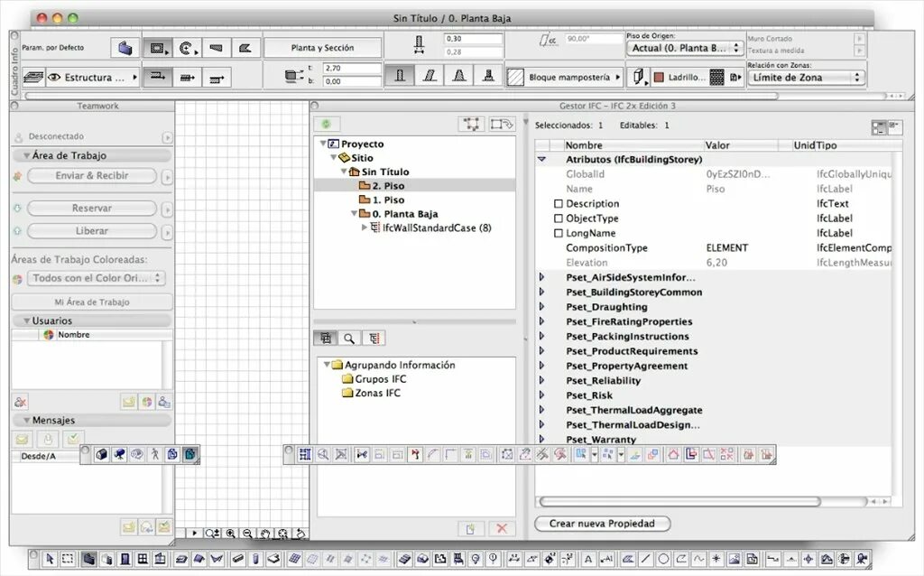The height and width of the screenshot is (576, 924).
Task: Select the 2. Piso tree item
Action: click(388, 186)
